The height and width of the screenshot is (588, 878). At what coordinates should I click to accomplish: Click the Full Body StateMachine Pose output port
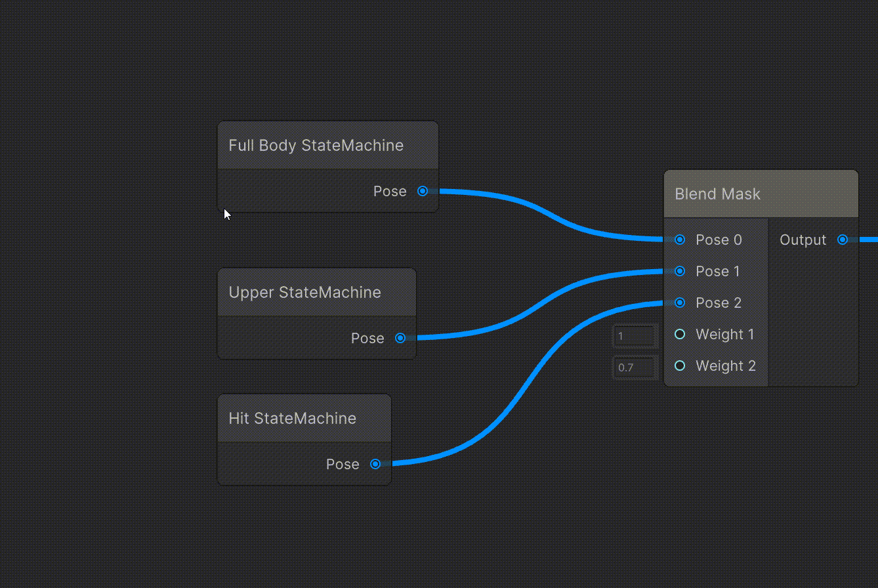423,192
